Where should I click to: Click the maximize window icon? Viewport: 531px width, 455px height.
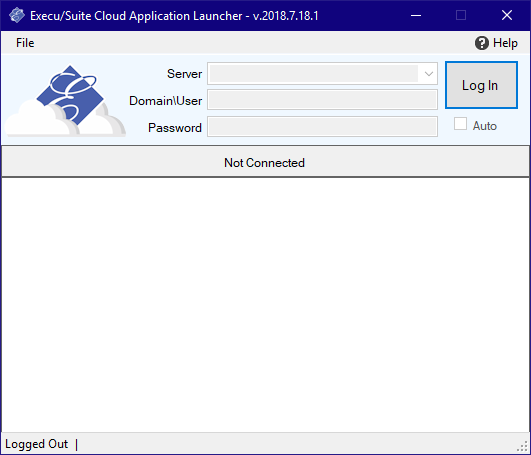(461, 15)
